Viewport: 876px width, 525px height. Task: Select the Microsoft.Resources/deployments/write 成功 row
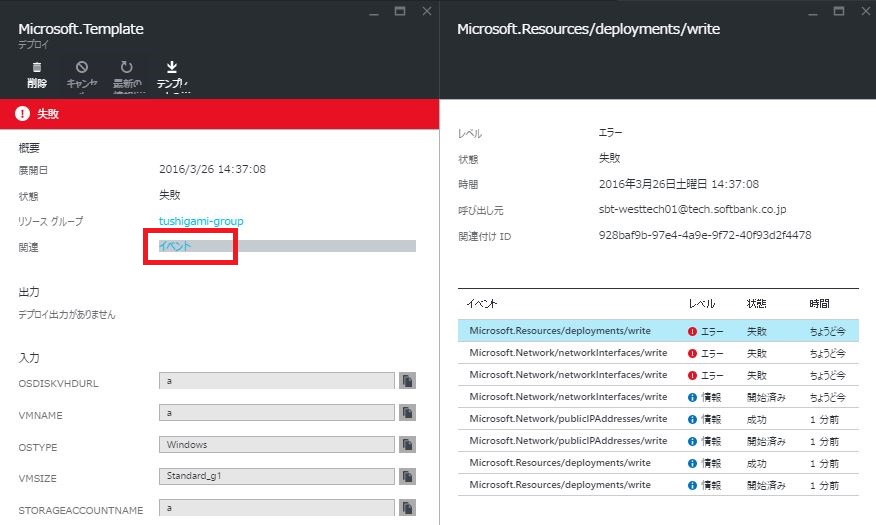pyautogui.click(x=658, y=463)
